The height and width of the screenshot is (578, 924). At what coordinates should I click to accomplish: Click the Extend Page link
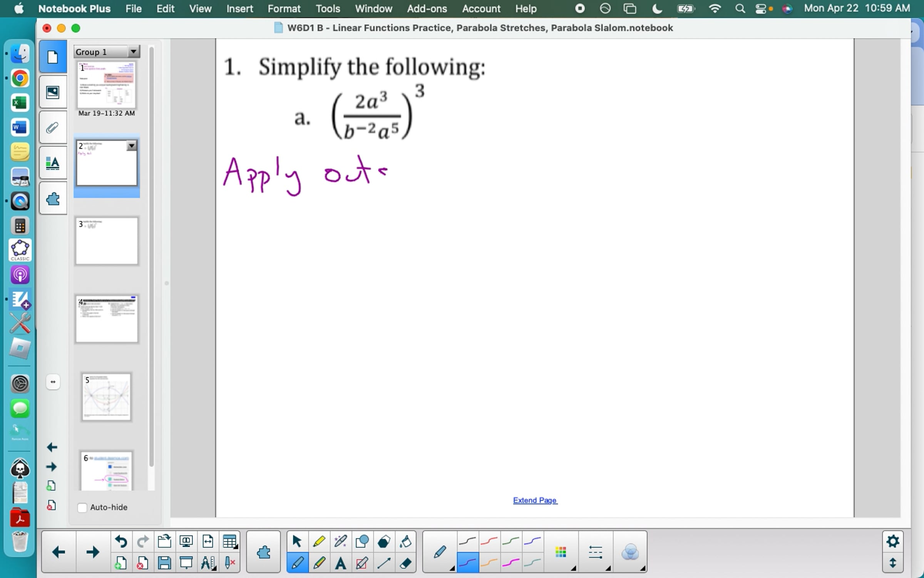tap(535, 500)
